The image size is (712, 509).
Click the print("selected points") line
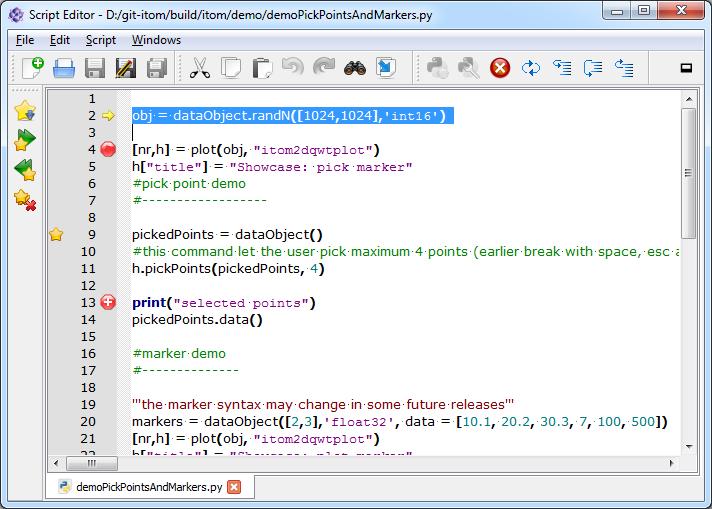tap(223, 302)
